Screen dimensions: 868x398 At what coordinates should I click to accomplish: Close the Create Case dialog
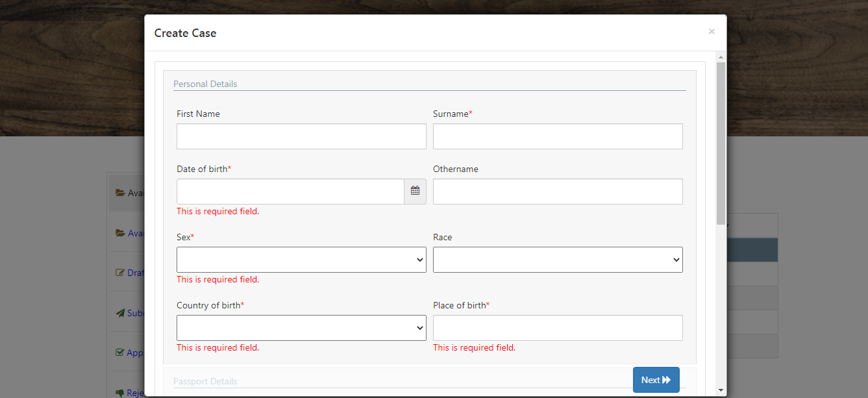(x=712, y=32)
